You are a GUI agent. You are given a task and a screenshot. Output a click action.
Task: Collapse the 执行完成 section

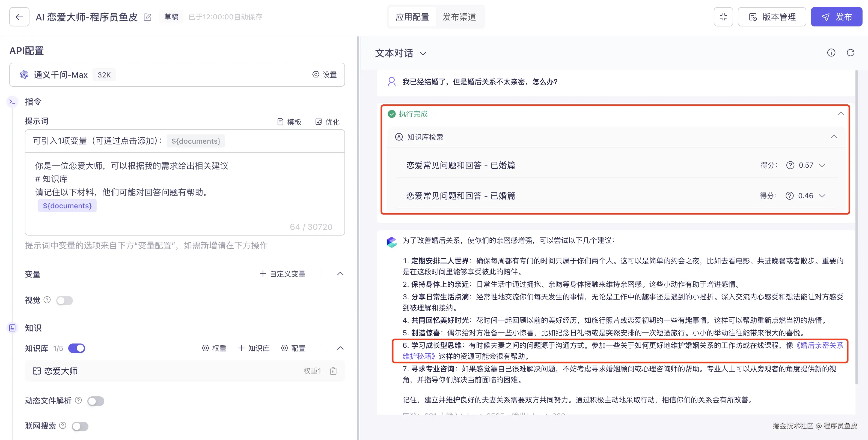tap(841, 114)
